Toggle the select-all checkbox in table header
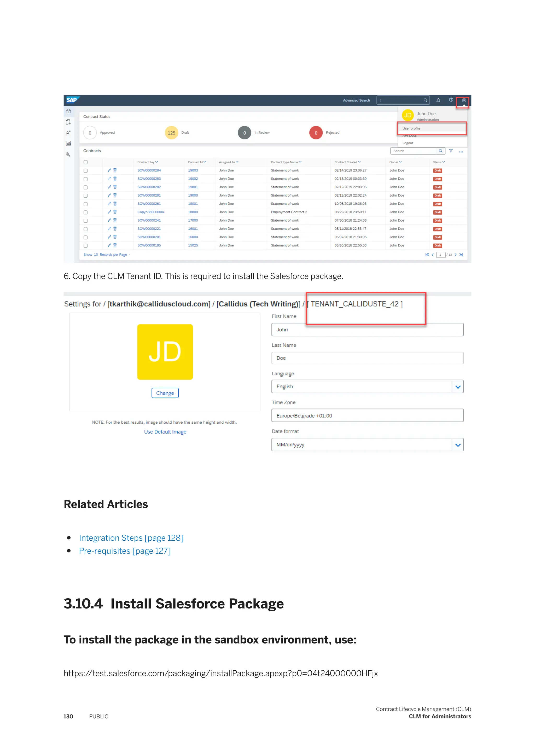 point(86,162)
